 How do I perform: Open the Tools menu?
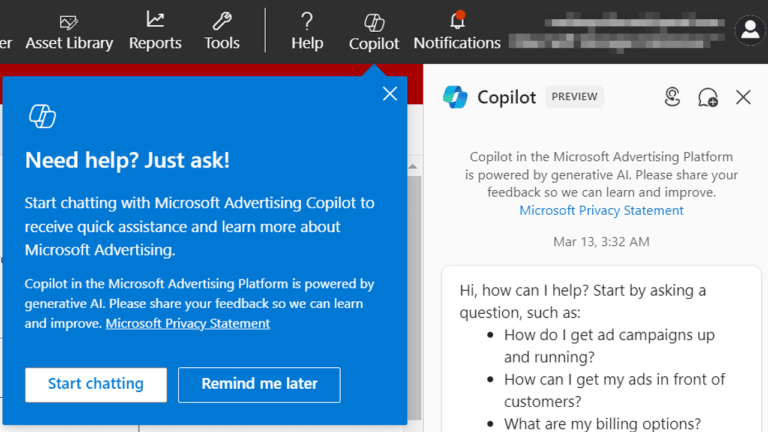(x=222, y=32)
